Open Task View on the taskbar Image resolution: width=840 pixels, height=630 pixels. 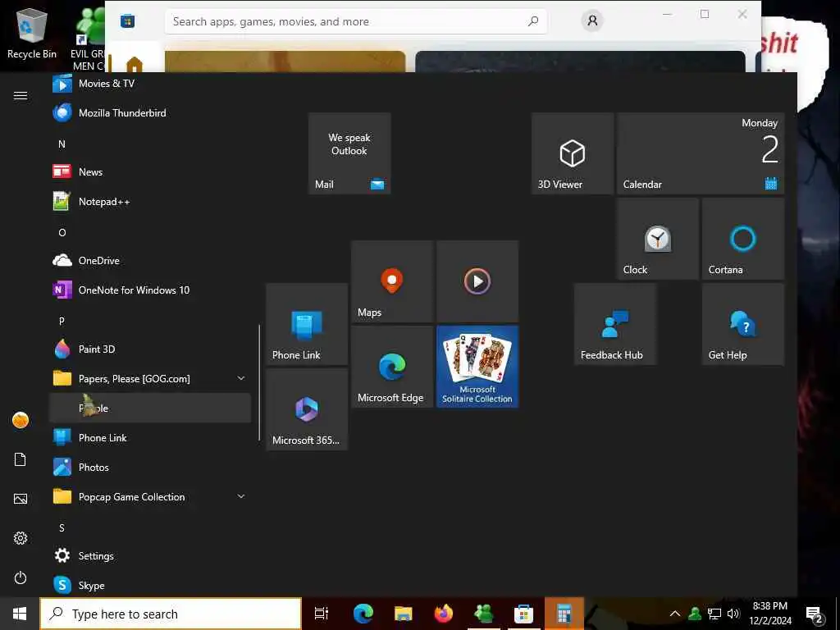tap(322, 614)
